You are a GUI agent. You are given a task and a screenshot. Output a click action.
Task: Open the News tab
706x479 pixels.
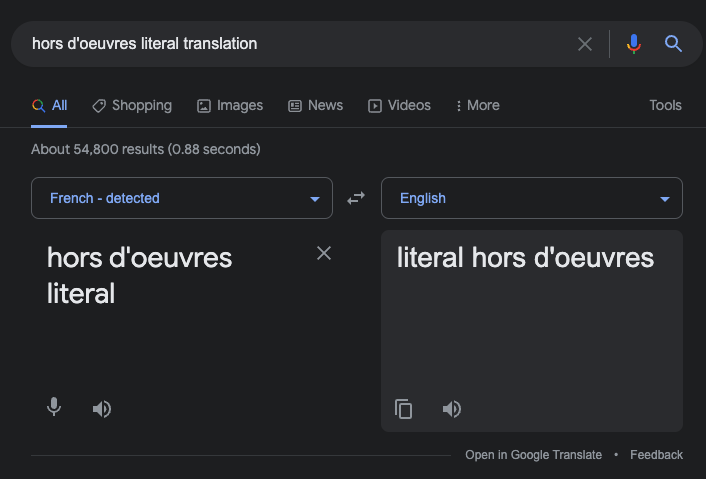coord(315,106)
